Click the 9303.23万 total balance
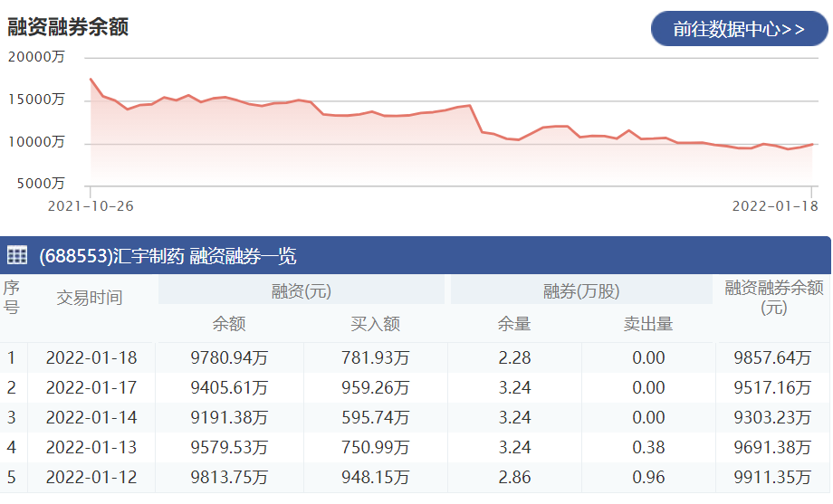 [772, 417]
